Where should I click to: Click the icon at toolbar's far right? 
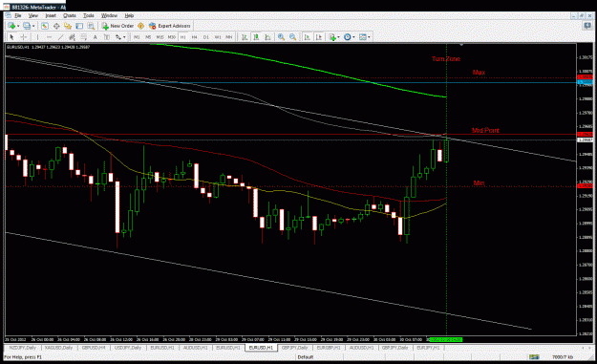coord(587,26)
